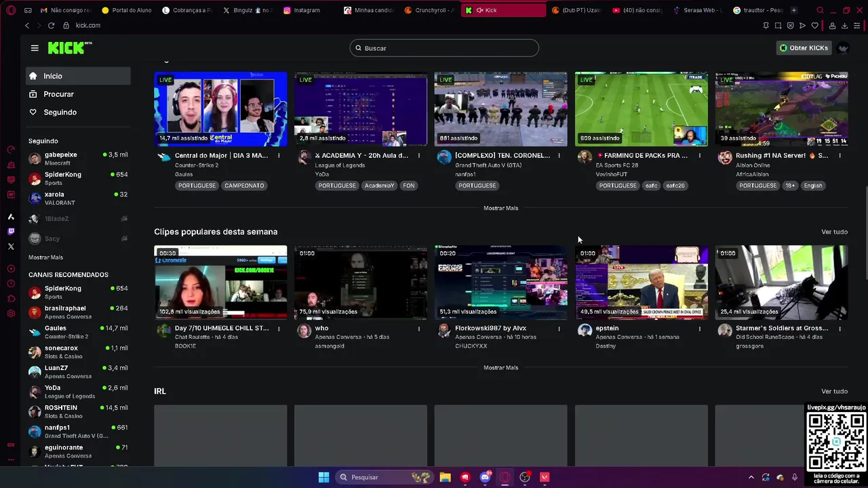Screen dimensions: 868x488
Task: Open options for Florkowski987 by Alvx clip
Action: [559, 329]
